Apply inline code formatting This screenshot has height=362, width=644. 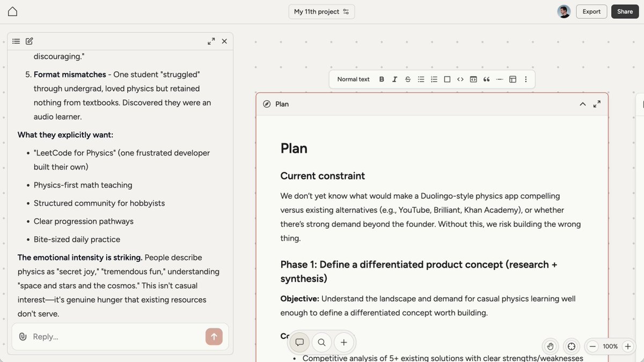click(460, 79)
